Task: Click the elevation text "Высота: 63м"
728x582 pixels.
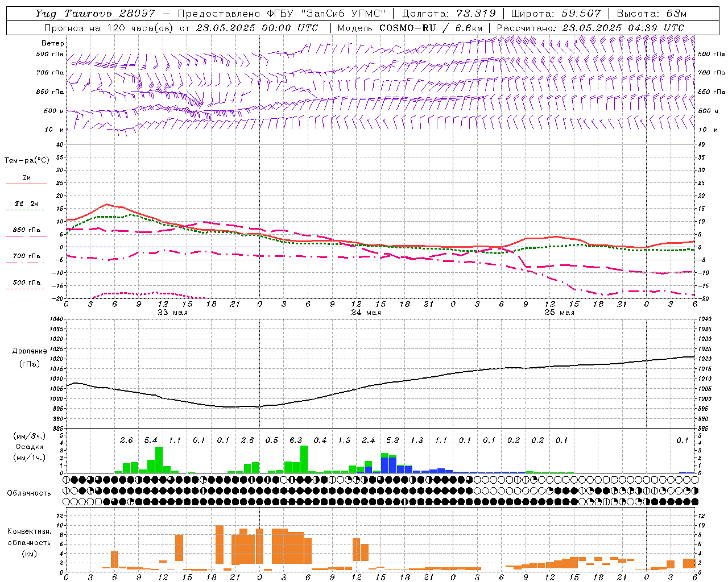Action: [x=652, y=14]
